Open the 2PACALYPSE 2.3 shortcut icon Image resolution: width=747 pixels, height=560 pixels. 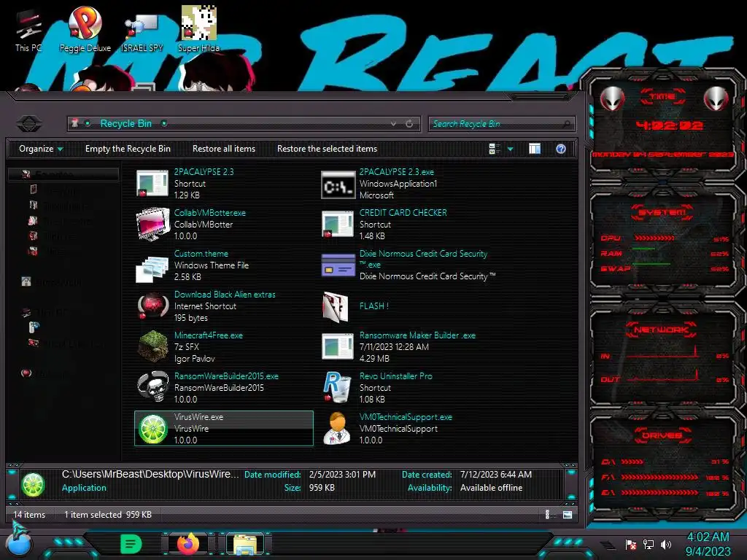(x=152, y=183)
